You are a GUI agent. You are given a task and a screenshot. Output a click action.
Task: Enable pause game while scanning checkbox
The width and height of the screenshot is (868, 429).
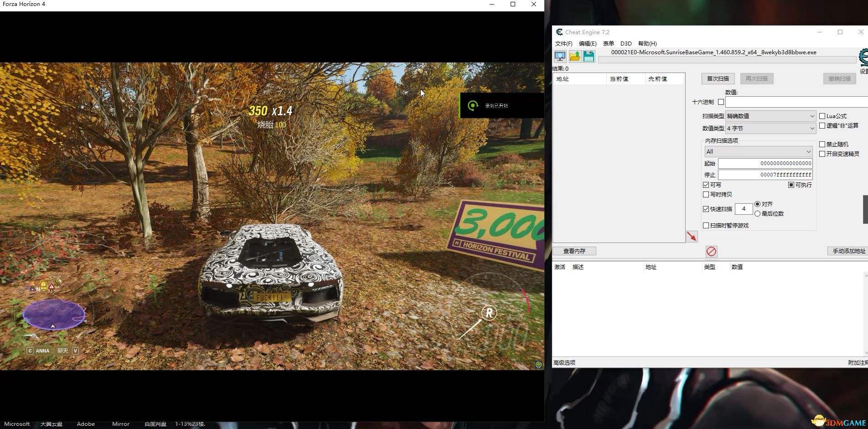[706, 226]
